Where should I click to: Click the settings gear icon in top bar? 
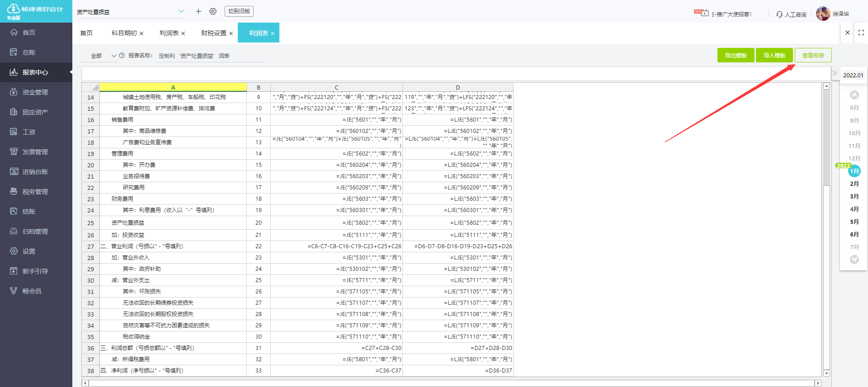(213, 11)
